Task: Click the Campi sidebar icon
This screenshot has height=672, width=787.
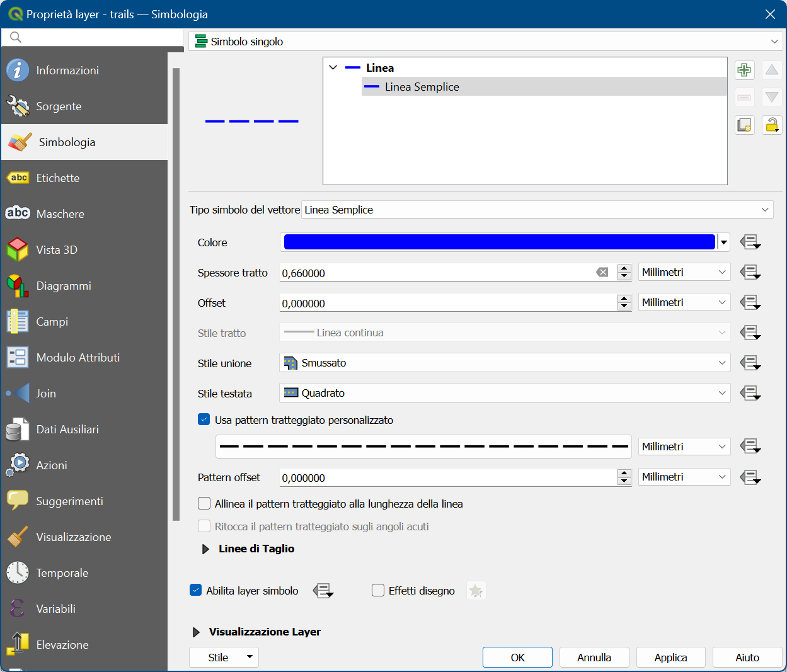Action: pyautogui.click(x=18, y=321)
